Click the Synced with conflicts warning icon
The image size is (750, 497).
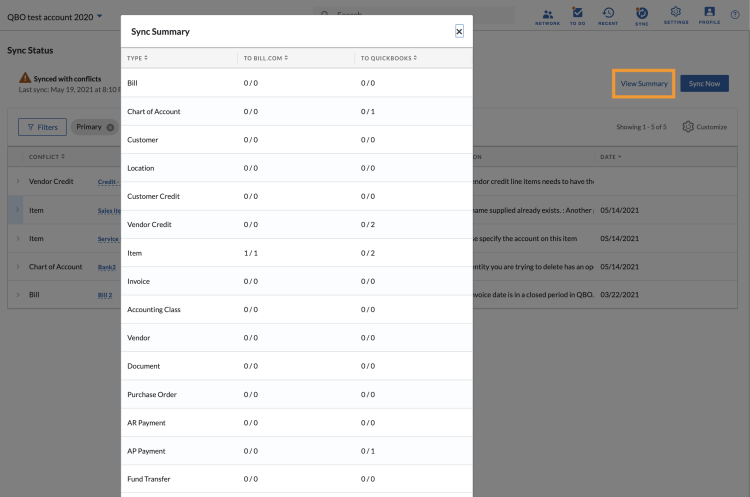[25, 77]
